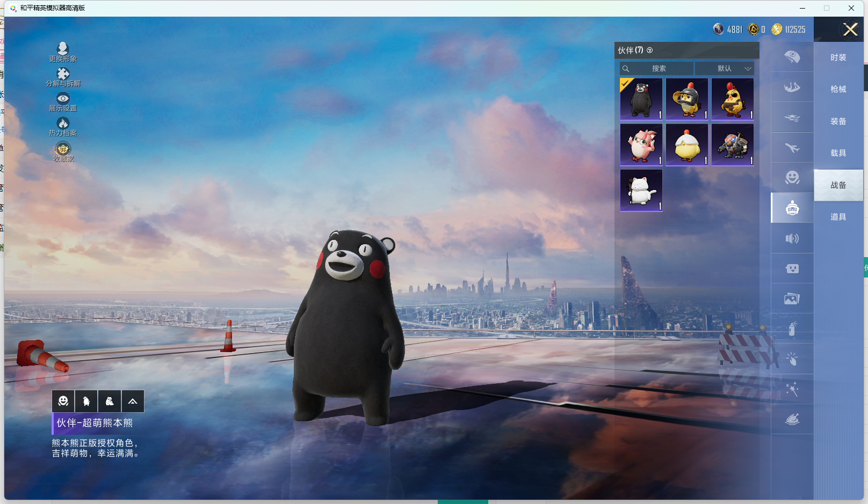
Task: Open 分解与拆解 puzzle piece icon
Action: click(63, 74)
